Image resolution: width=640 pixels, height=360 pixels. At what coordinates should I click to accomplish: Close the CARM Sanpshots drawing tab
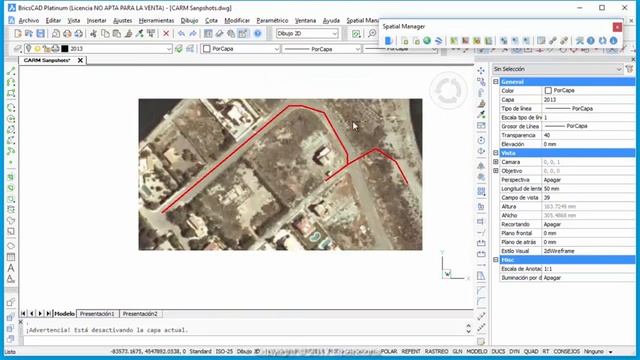coord(80,60)
